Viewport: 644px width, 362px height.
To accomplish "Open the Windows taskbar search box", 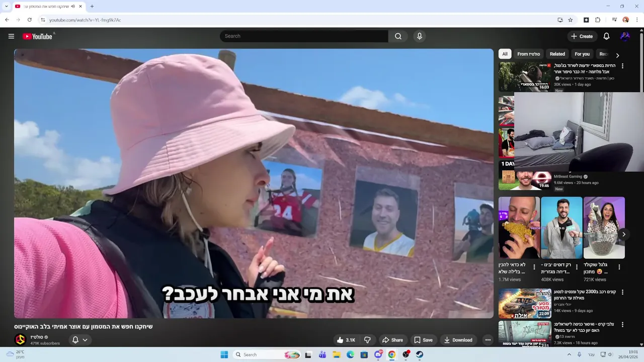I will pos(267,354).
